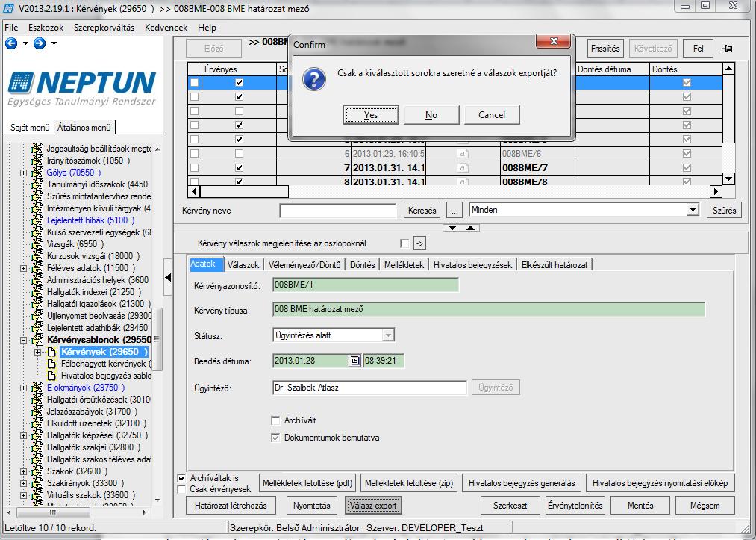Toggle the Érvényes checkbox in the 008BME/7 row
Image resolution: width=756 pixels, height=540 pixels.
[239, 168]
